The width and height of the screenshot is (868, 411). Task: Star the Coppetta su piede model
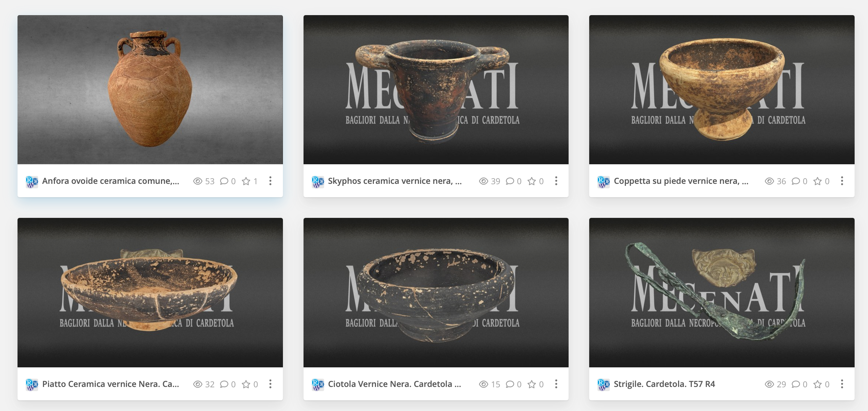818,181
